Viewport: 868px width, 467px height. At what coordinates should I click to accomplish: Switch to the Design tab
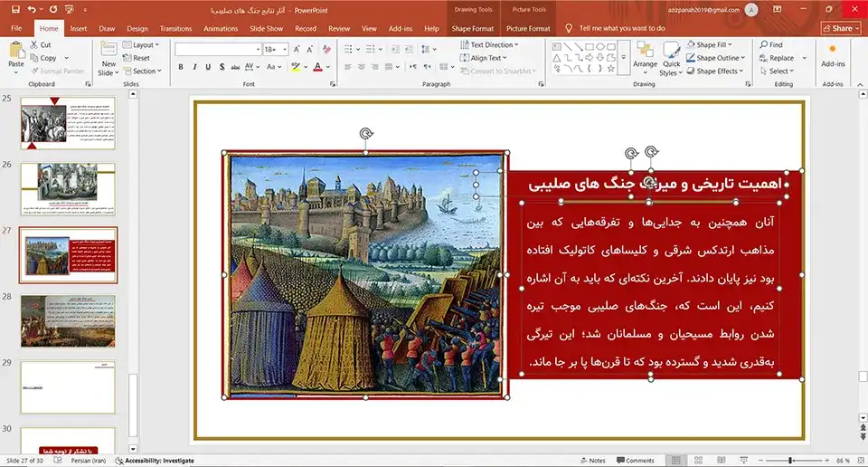click(137, 28)
